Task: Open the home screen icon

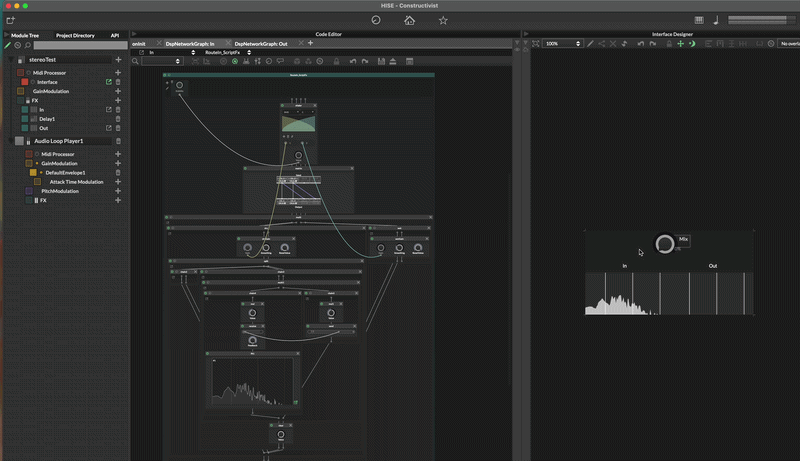Action: tap(409, 20)
